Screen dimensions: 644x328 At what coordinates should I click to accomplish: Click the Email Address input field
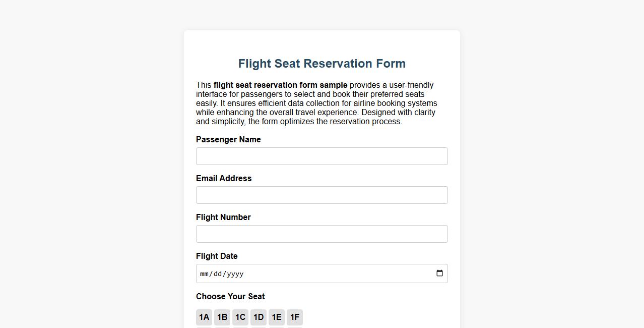[x=321, y=195]
